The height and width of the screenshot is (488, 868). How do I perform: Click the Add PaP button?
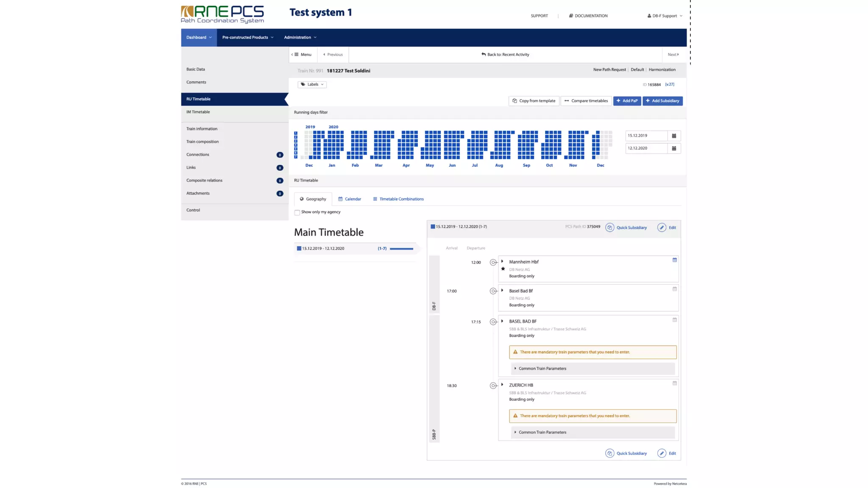coord(627,101)
